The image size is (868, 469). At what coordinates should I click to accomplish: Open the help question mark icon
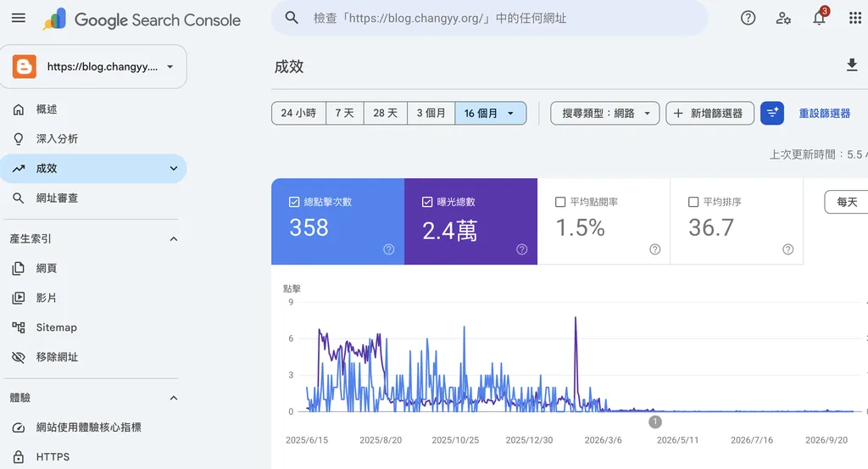coord(748,19)
